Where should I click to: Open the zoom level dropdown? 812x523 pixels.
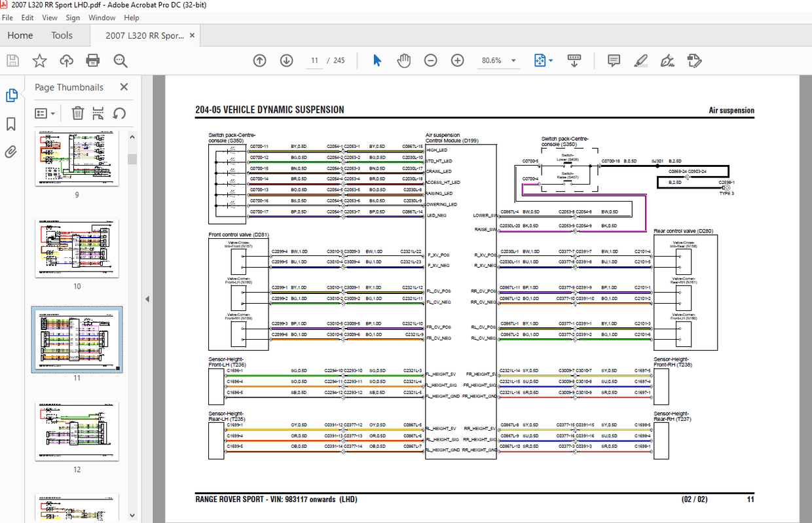514,60
